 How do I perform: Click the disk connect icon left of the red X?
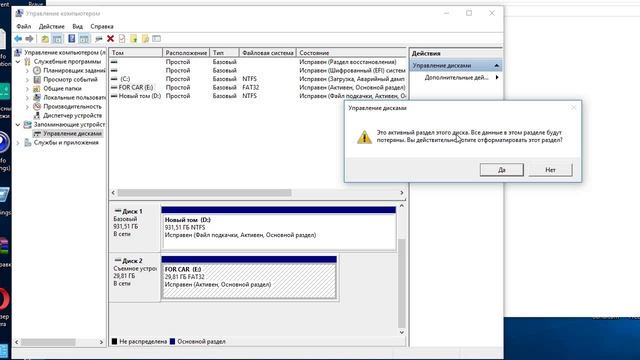98,39
